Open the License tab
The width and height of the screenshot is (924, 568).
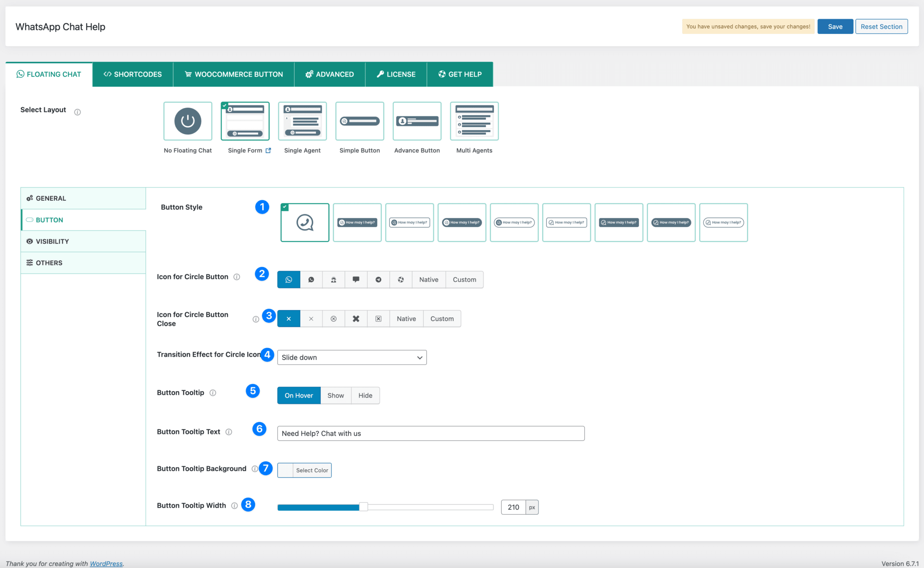point(396,74)
